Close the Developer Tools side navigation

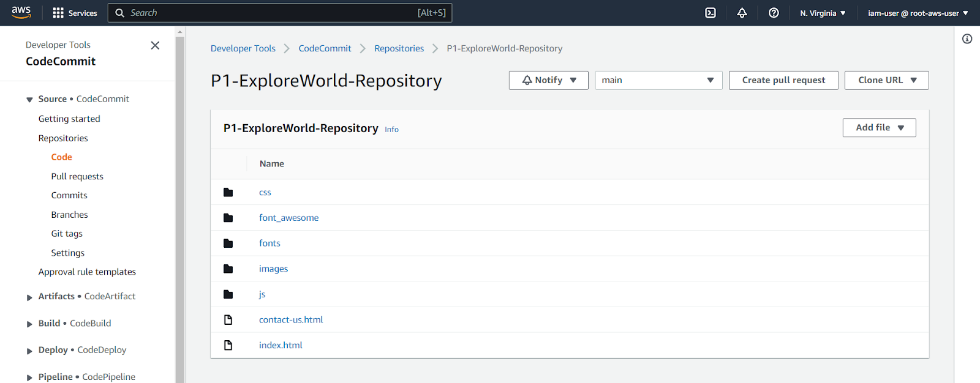(155, 45)
